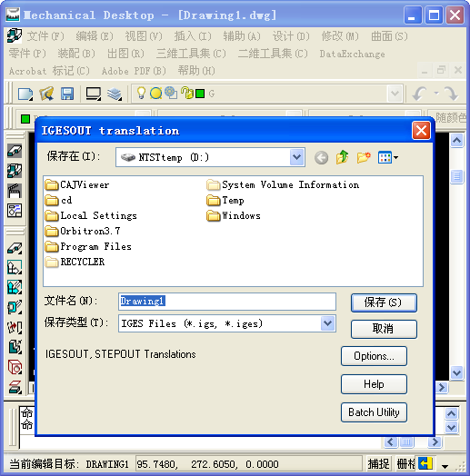This screenshot has width=470, height=476.
Task: Click the file name input field
Action: (x=227, y=302)
